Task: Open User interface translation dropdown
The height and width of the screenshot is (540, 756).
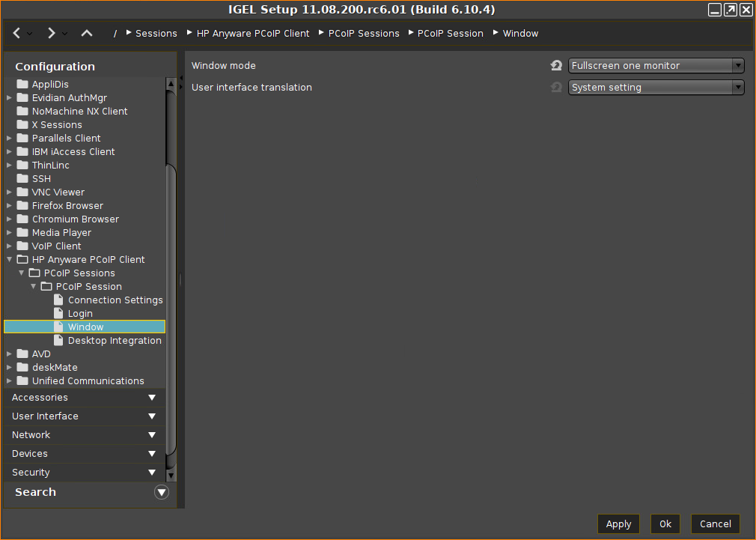Action: click(x=656, y=88)
